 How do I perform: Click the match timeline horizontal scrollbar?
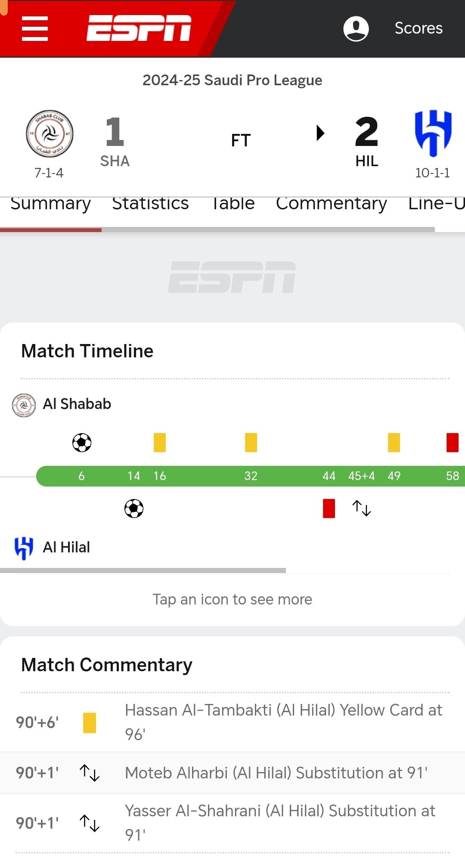(x=143, y=570)
